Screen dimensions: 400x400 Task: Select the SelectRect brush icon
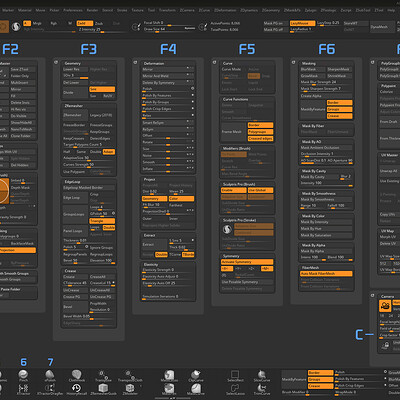235,376
